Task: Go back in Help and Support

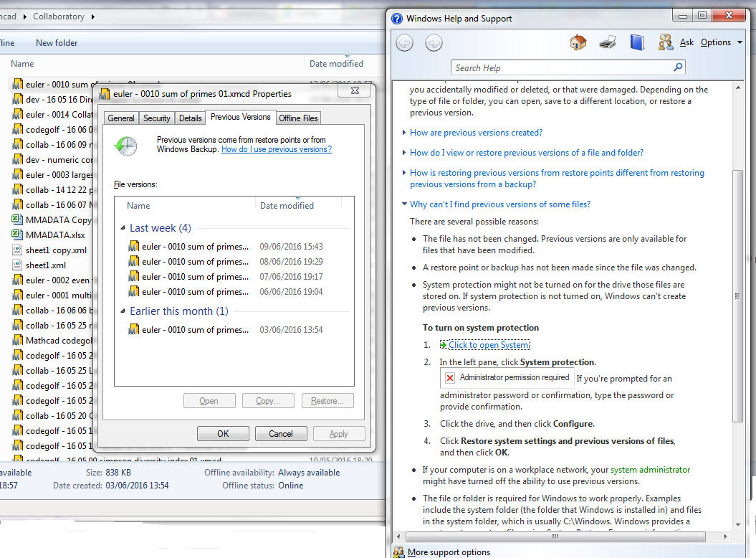Action: click(405, 43)
